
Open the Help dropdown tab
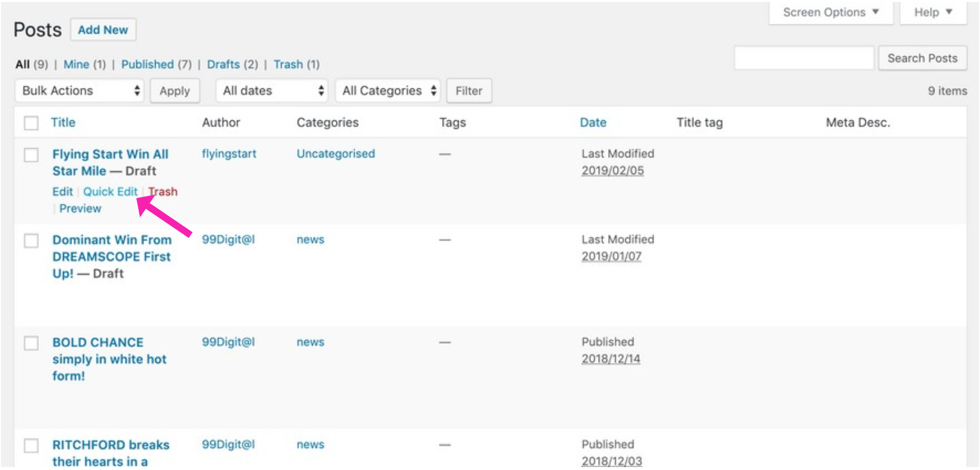tap(933, 12)
